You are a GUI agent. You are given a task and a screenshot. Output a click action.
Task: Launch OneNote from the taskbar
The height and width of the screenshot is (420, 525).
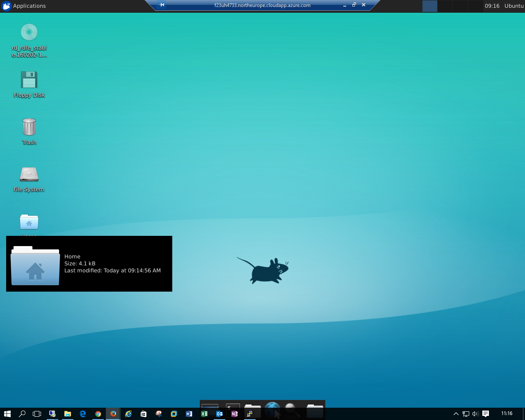pos(235,414)
